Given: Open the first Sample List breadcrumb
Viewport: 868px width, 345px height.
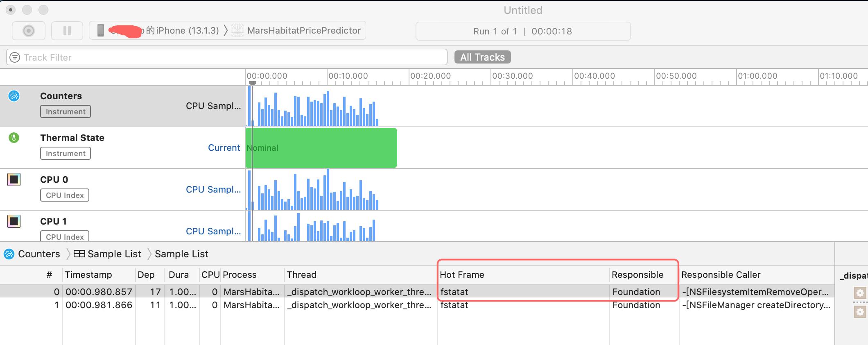Looking at the screenshot, I should [107, 254].
